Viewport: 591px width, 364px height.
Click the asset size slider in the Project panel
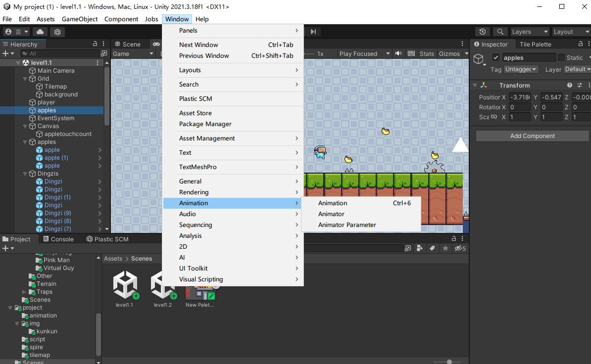(449, 362)
